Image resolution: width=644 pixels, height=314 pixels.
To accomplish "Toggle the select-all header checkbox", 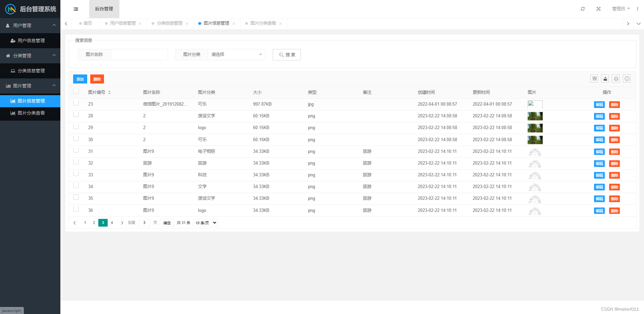I will (76, 91).
